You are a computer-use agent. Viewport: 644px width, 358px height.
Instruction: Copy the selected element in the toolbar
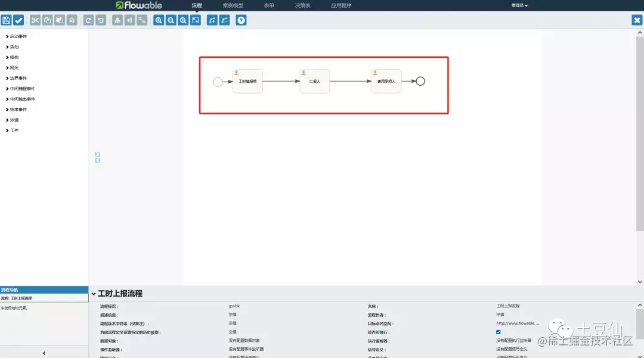[x=47, y=20]
